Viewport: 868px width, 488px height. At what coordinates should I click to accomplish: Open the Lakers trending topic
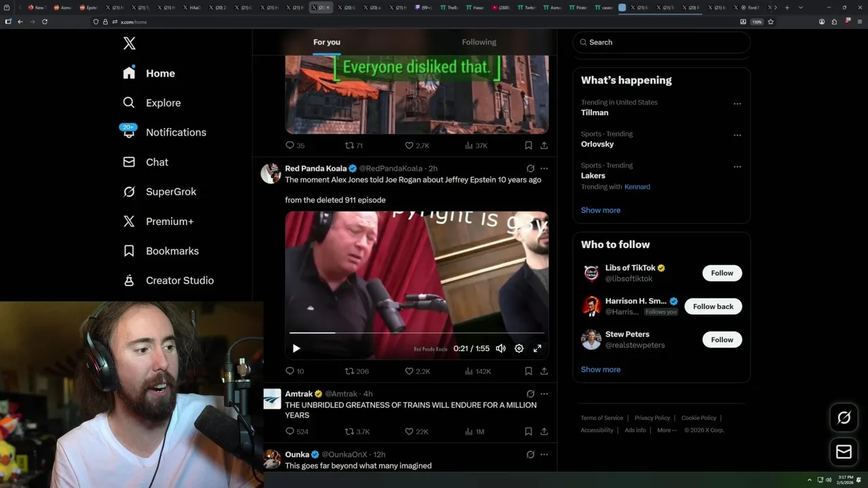click(x=593, y=176)
